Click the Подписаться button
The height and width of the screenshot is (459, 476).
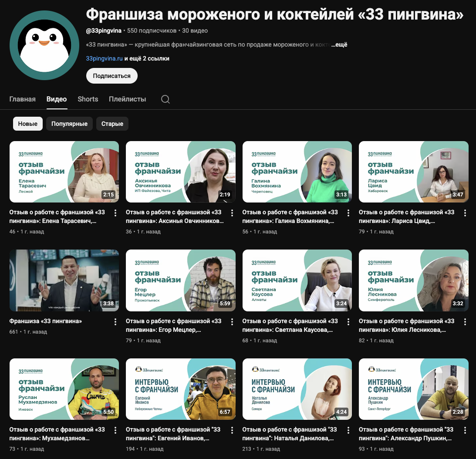pos(112,76)
